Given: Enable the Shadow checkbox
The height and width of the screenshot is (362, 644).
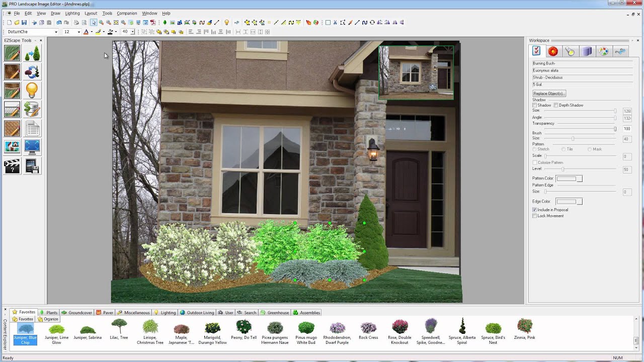Looking at the screenshot, I should 535,105.
